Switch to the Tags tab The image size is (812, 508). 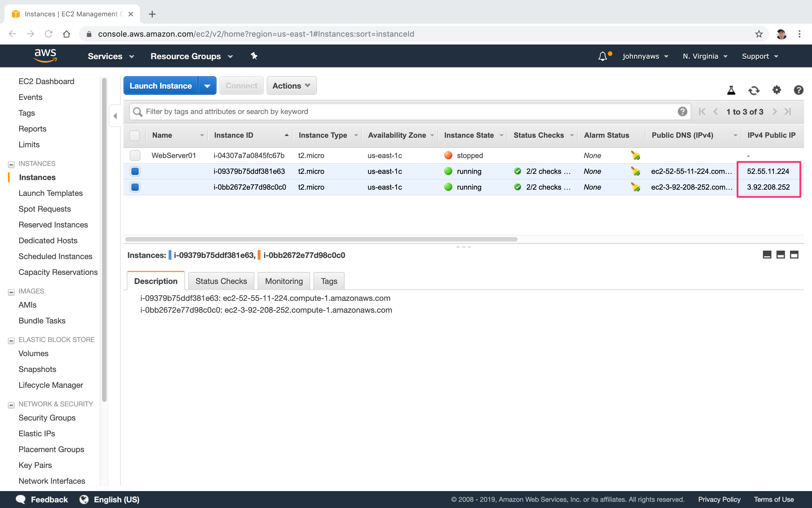pyautogui.click(x=329, y=281)
